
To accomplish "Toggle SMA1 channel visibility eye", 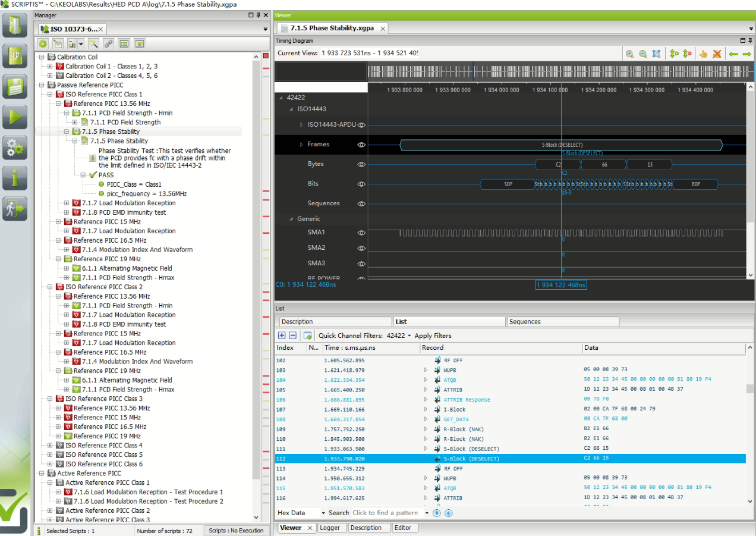I will click(361, 233).
